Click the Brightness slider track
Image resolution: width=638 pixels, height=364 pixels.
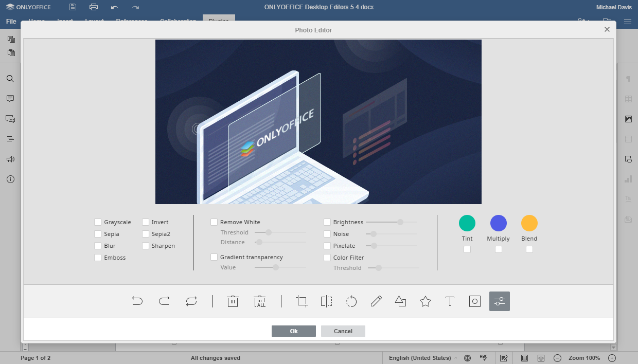[392, 222]
